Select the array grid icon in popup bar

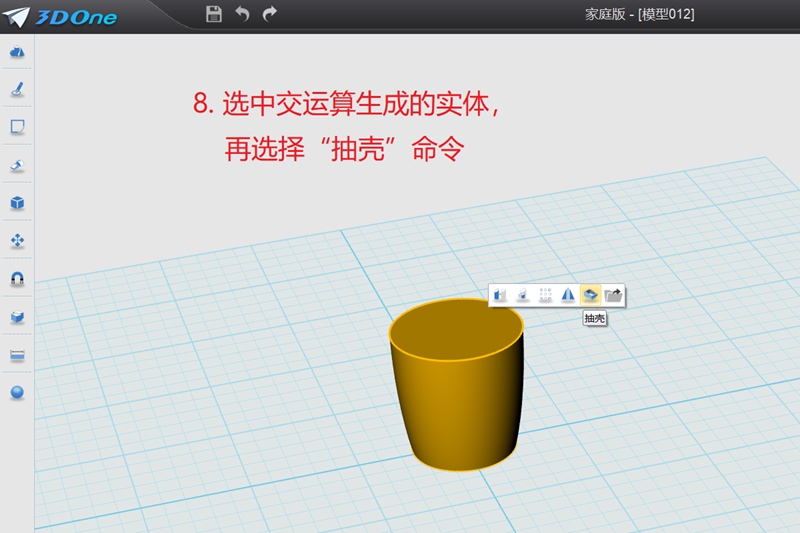coord(545,295)
